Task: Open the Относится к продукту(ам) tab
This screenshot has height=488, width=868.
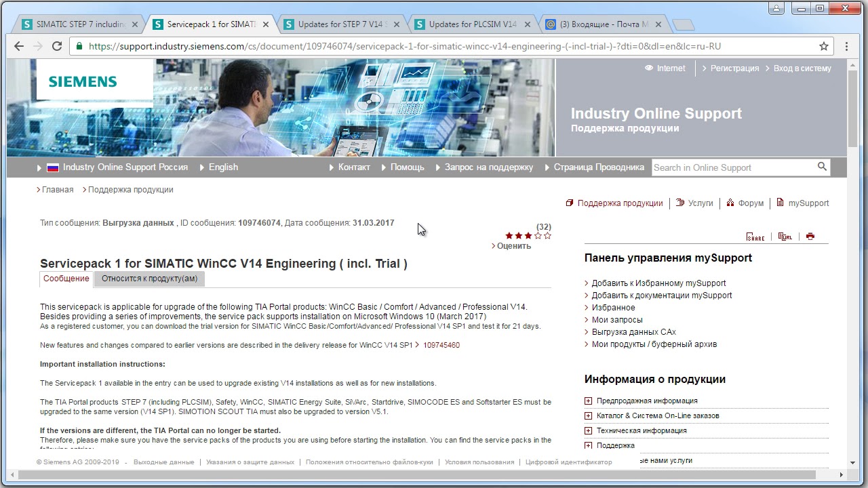Action: 149,279
